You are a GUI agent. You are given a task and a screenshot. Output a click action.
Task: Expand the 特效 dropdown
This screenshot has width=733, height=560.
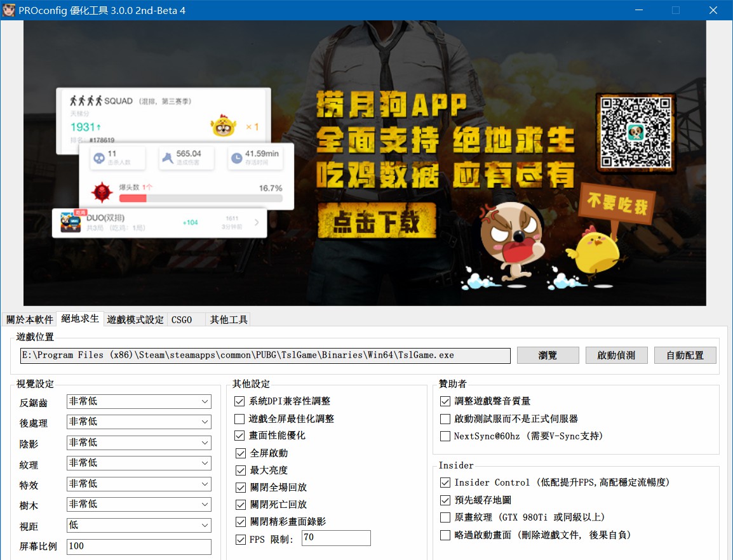point(139,484)
